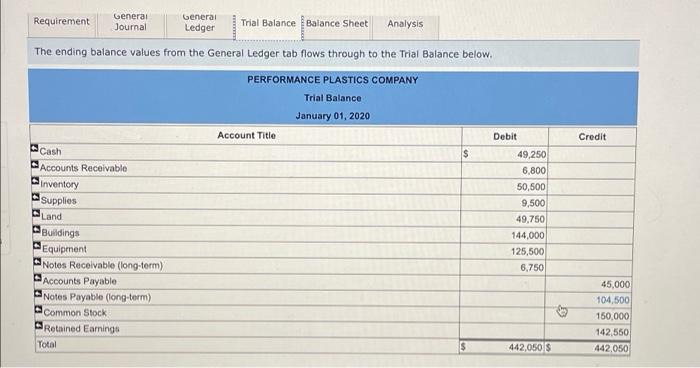
Task: Click the Inventory debit value 50,500
Action: pos(531,187)
